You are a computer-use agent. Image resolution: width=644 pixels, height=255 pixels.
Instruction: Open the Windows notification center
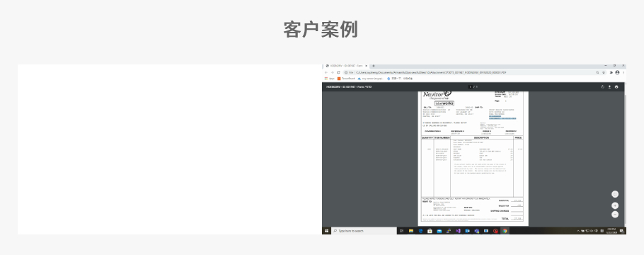622,231
